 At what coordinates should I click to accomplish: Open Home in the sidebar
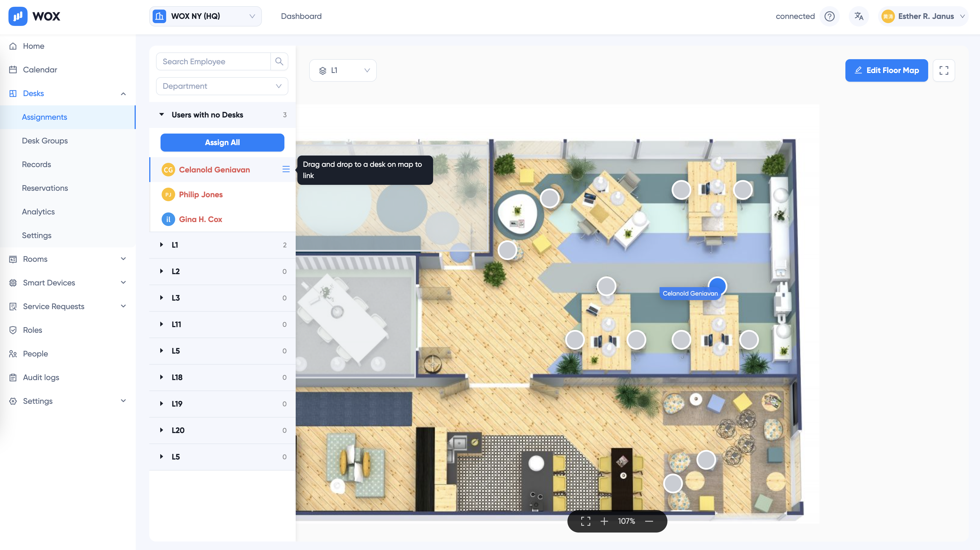coord(68,46)
